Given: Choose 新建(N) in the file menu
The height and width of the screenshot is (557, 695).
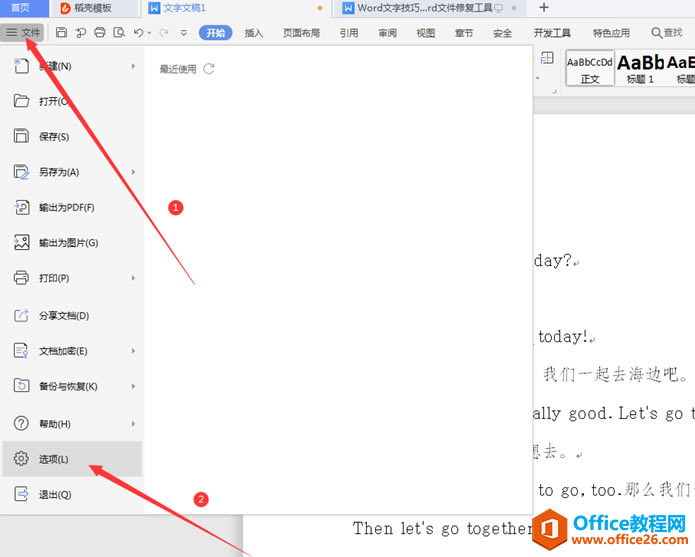Looking at the screenshot, I should pyautogui.click(x=72, y=66).
